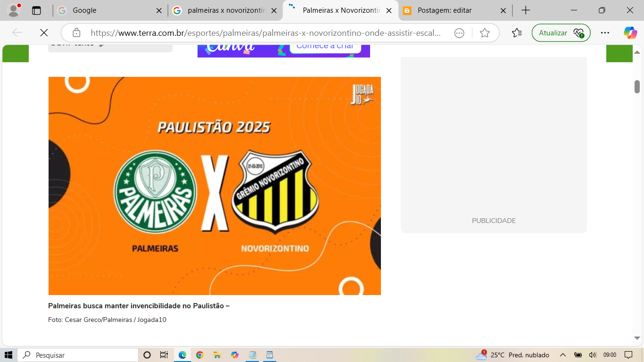Image resolution: width=644 pixels, height=362 pixels.
Task: View site information padlock icon
Action: 76,33
